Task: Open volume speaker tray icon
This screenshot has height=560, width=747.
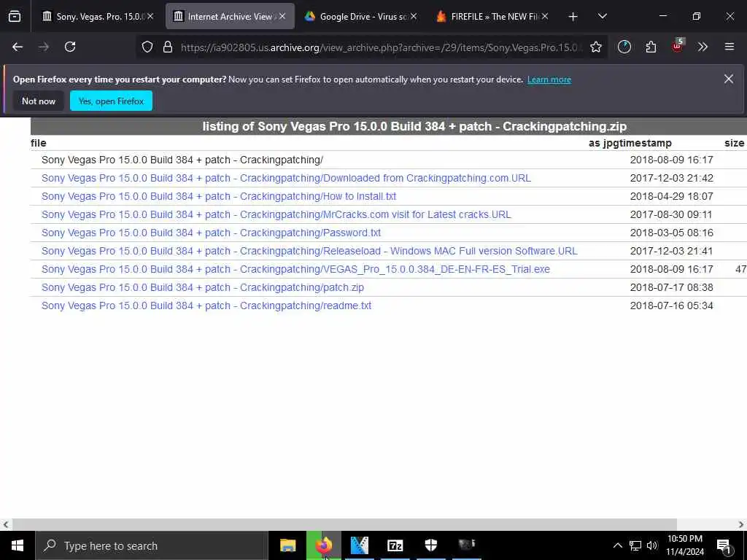Action: [x=652, y=545]
